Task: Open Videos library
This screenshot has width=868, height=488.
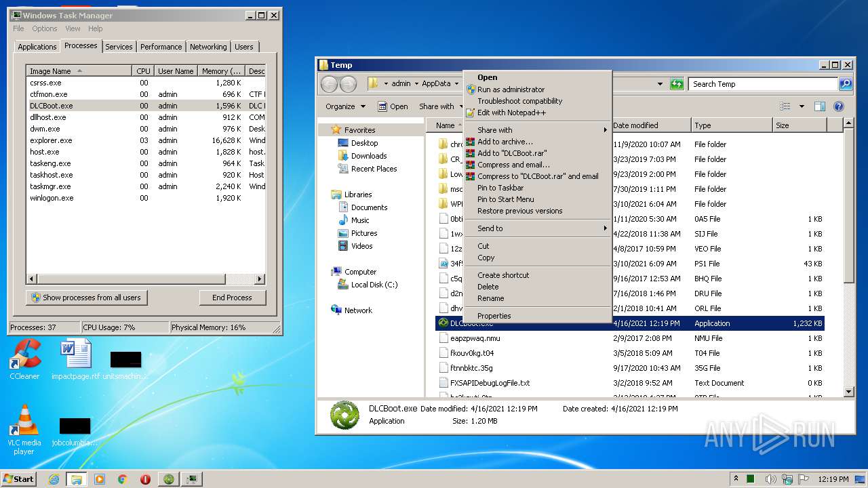Action: coord(361,246)
